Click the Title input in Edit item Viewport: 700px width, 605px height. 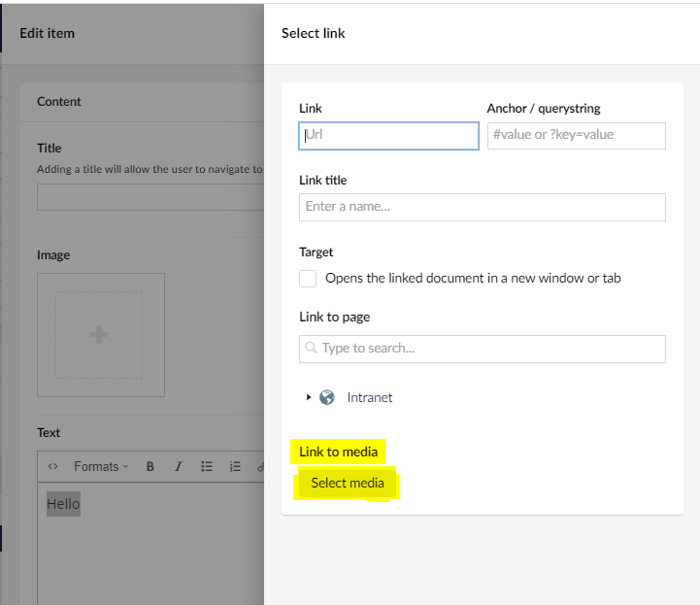150,197
